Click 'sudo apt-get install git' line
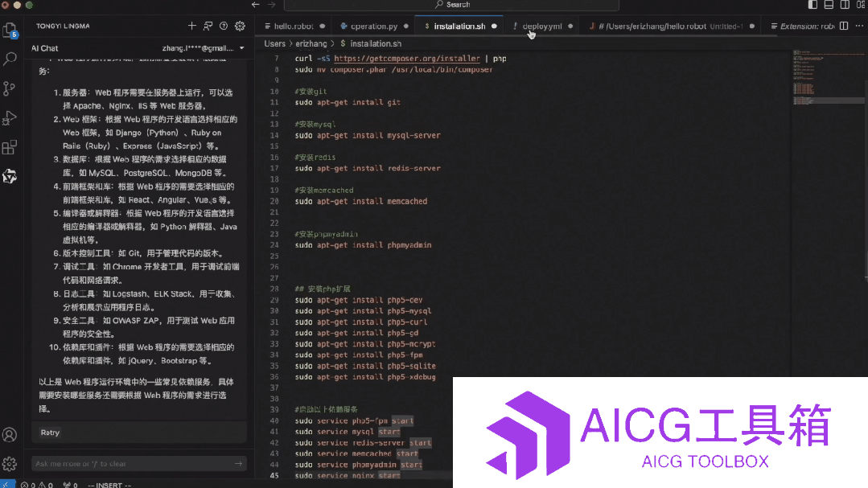This screenshot has width=868, height=488. click(x=348, y=102)
